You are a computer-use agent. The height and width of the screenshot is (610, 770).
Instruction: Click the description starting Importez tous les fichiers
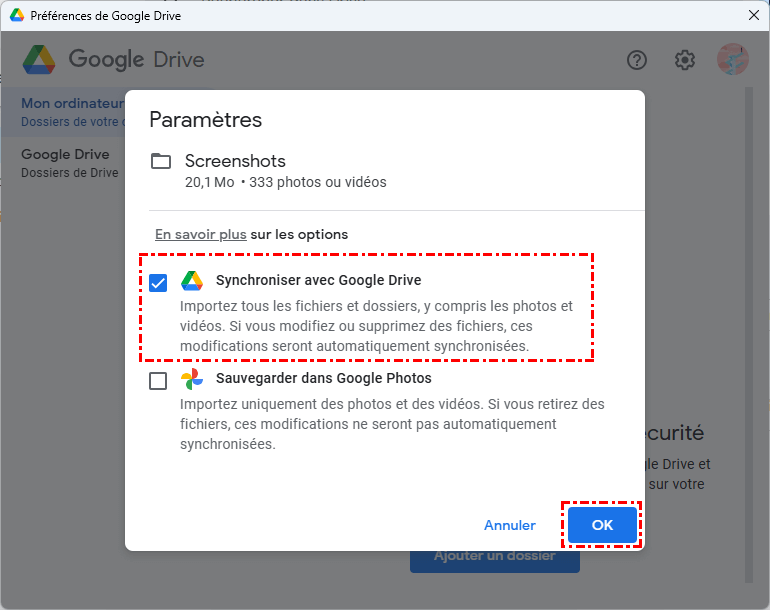(x=376, y=326)
